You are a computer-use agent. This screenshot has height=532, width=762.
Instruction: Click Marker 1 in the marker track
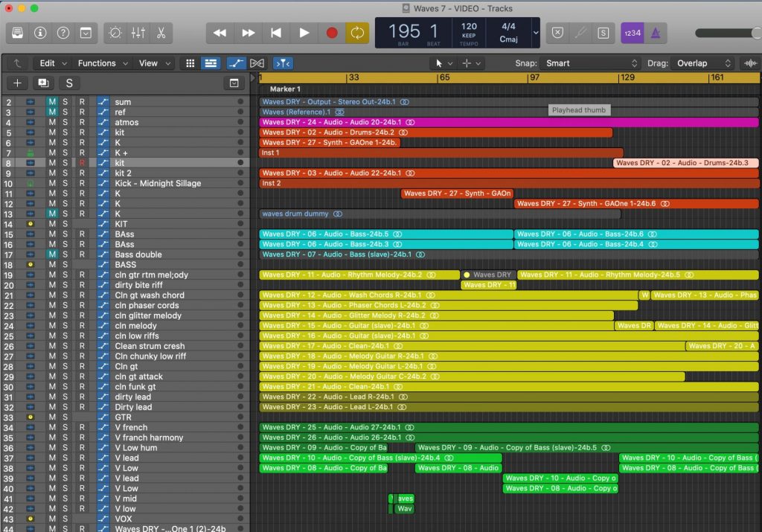(285, 89)
